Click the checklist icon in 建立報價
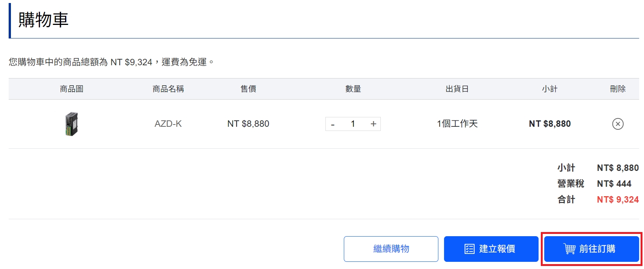 click(469, 249)
